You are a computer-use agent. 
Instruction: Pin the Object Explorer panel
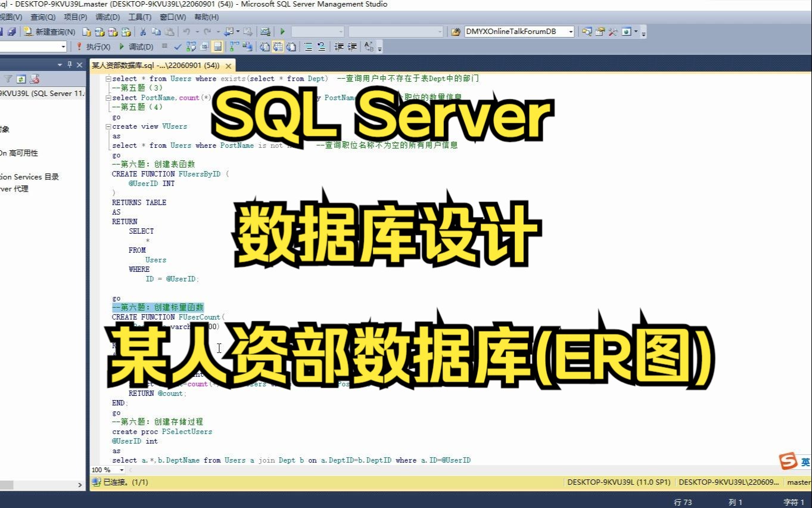pyautogui.click(x=70, y=64)
